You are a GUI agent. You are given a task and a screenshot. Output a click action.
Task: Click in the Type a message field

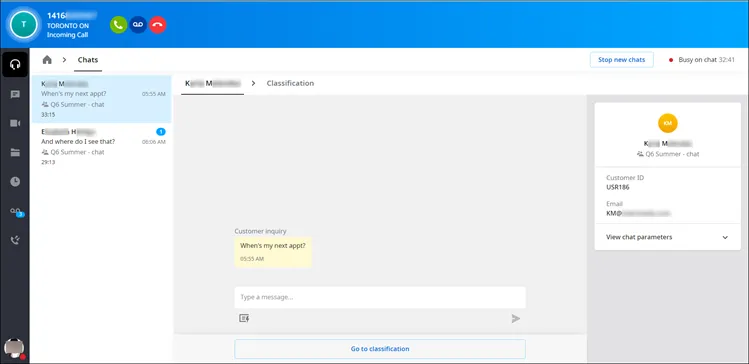pyautogui.click(x=380, y=297)
